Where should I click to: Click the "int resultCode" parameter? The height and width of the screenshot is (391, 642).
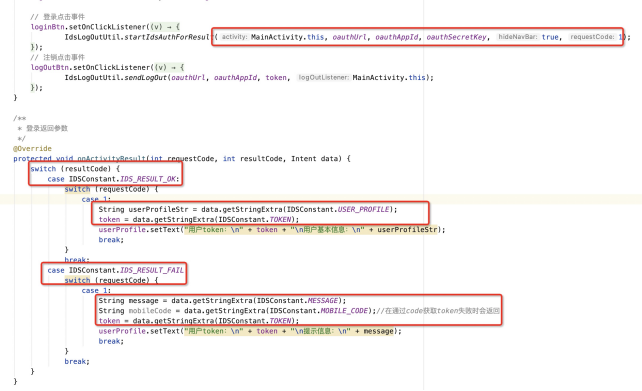point(253,159)
